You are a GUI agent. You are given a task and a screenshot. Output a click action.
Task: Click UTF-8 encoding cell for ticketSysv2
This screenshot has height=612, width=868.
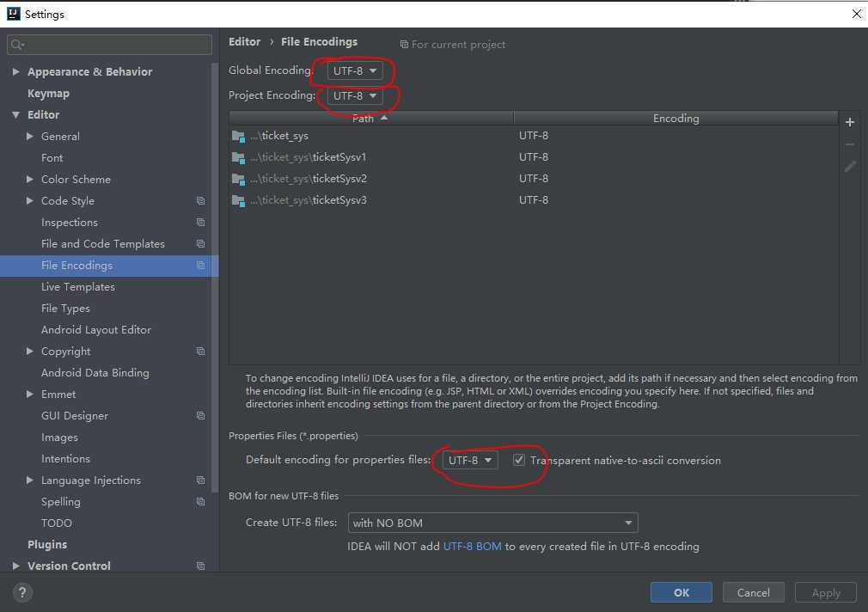534,179
